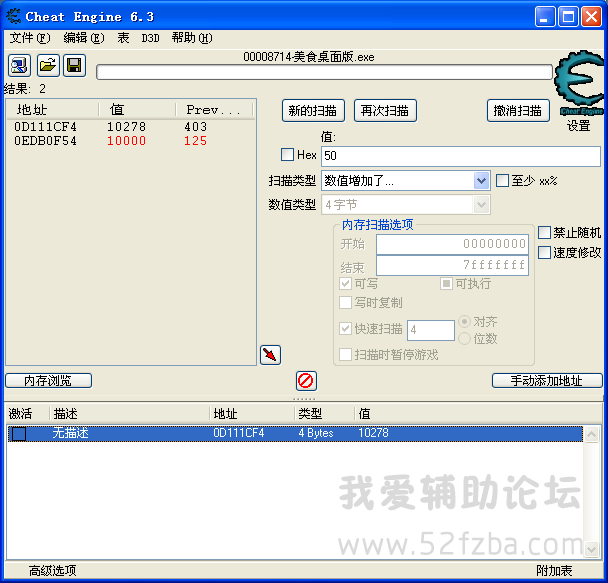Click the Cheat Engine settings logo
The width and height of the screenshot is (608, 583).
tap(578, 81)
